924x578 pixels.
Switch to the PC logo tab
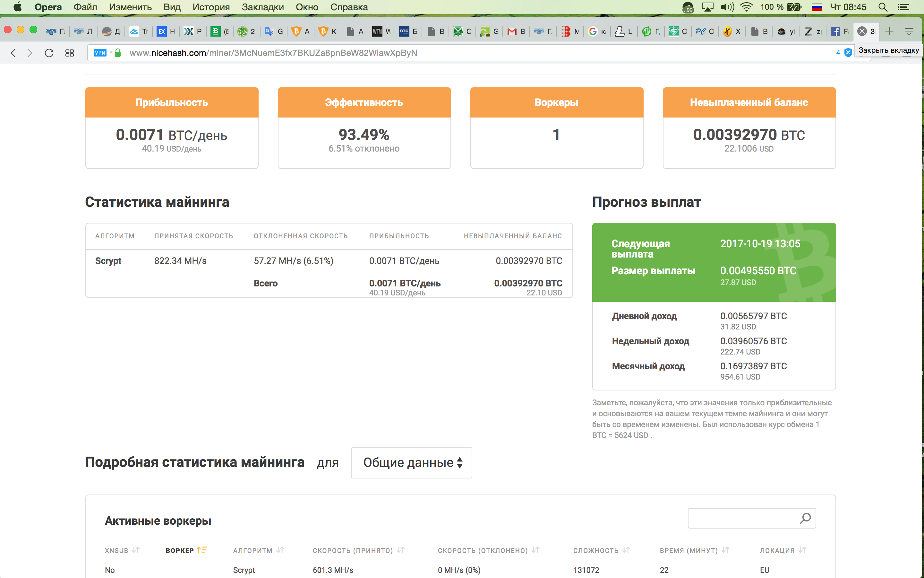[705, 31]
